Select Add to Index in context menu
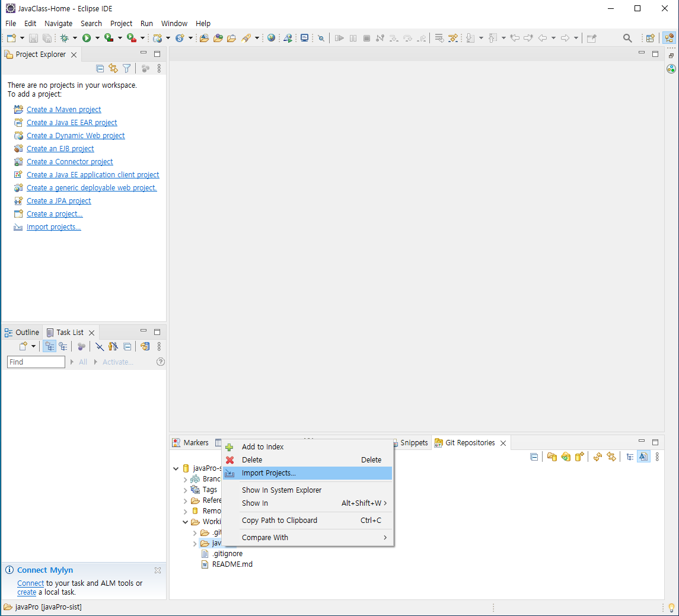 click(307, 447)
